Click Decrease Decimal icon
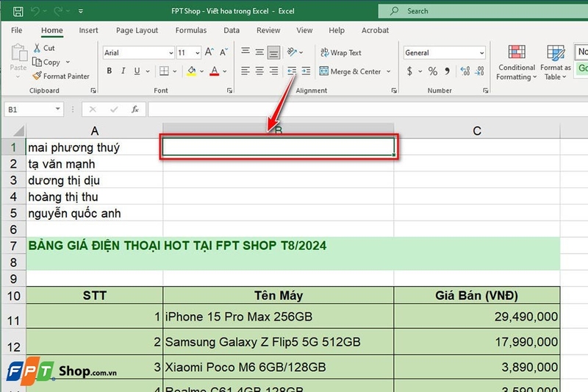The height and width of the screenshot is (392, 588). (479, 71)
